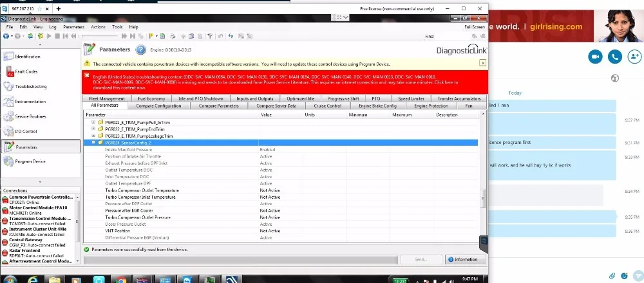Image resolution: width=644 pixels, height=283 pixels.
Task: Click the filter funnel toolbar icon
Action: pos(210,36)
